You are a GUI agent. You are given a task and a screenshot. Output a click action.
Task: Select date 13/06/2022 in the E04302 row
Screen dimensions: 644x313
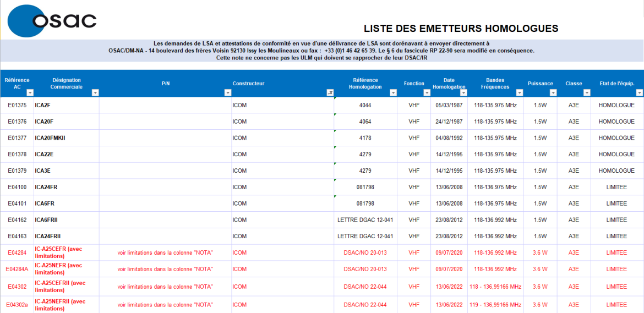coord(449,287)
